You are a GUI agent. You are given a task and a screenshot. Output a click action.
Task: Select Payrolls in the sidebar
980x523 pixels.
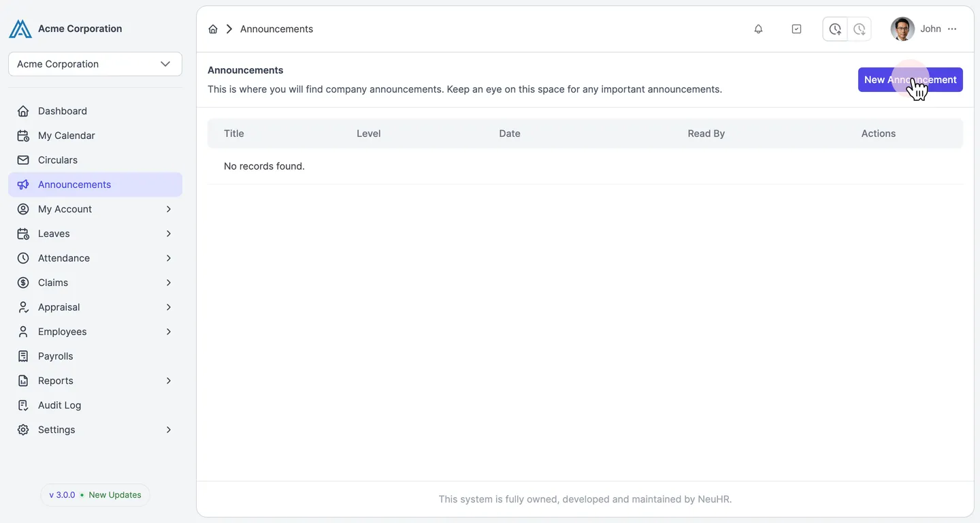[95, 356]
